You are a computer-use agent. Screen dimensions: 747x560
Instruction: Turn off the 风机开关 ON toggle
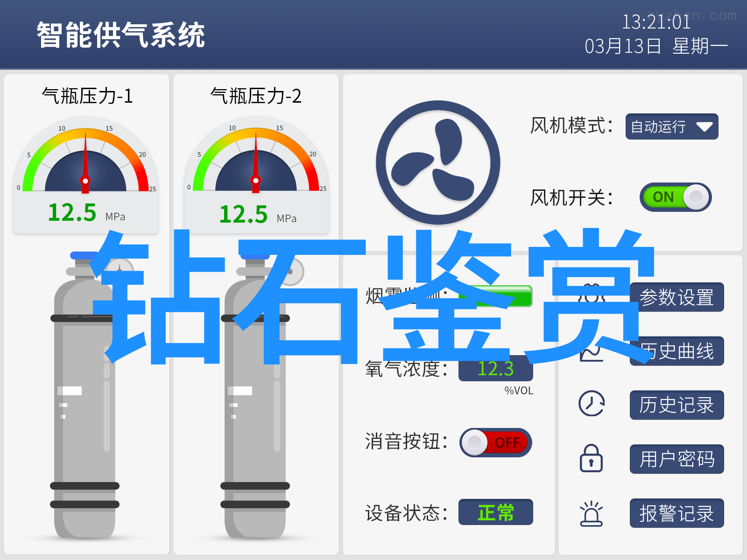[x=676, y=197]
